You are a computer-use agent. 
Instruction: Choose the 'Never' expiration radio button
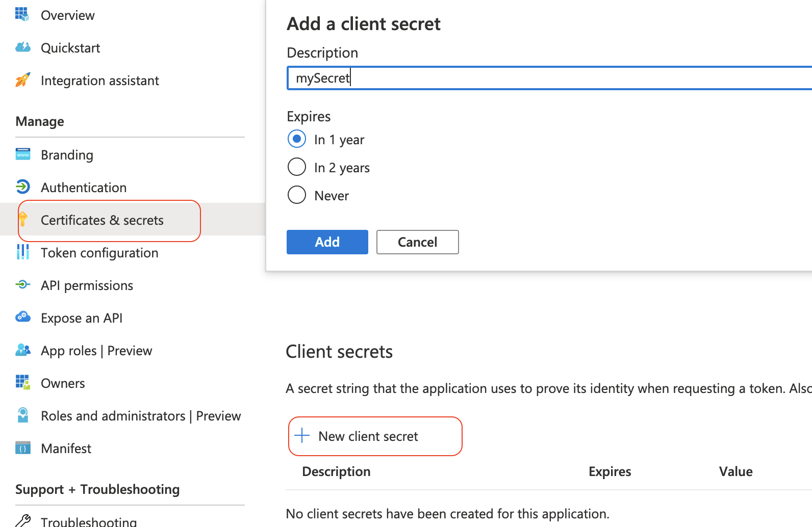tap(297, 195)
